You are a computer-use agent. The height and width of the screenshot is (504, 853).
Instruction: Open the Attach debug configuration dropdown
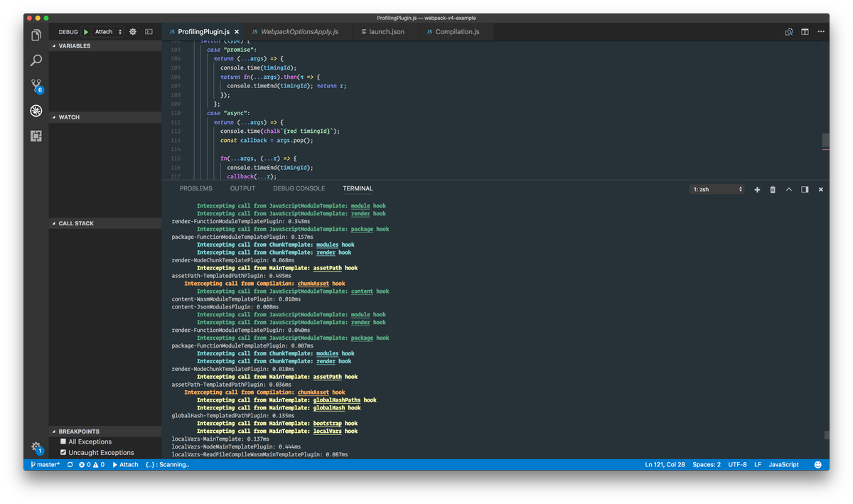[x=108, y=32]
